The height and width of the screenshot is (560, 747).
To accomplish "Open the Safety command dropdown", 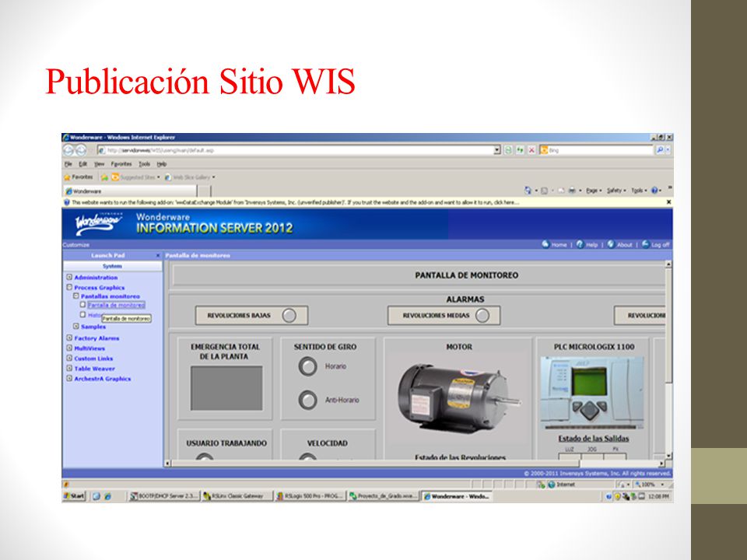I will click(616, 191).
